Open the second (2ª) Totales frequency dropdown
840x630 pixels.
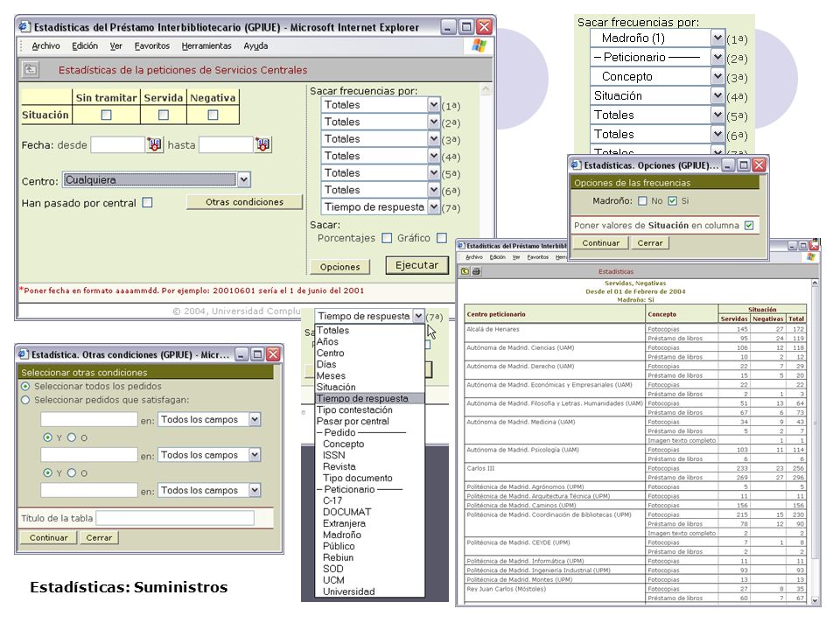(381, 122)
